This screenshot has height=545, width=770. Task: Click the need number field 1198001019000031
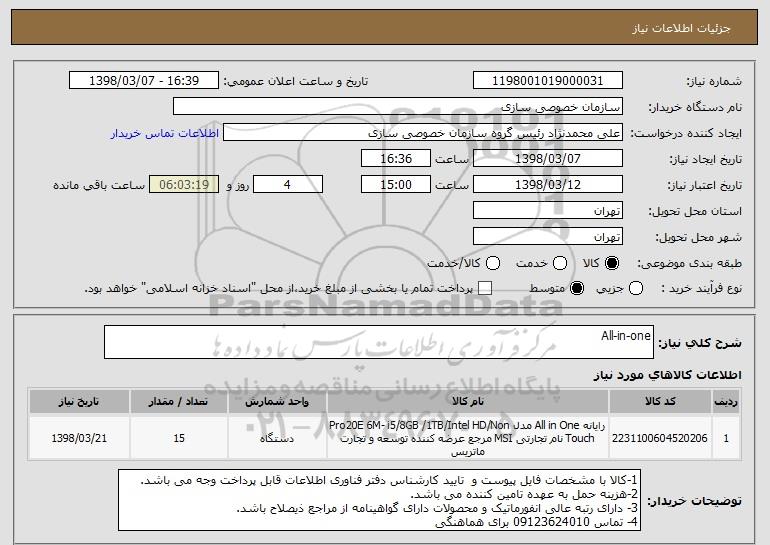pyautogui.click(x=548, y=81)
